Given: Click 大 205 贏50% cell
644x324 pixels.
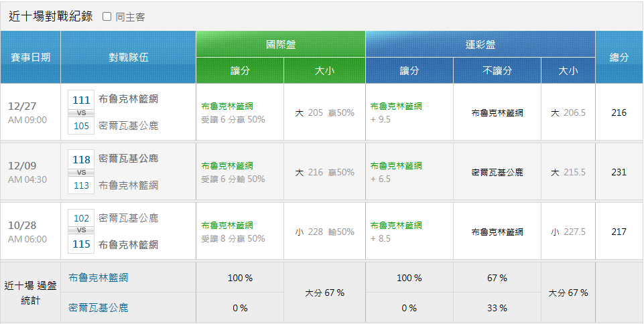Looking at the screenshot, I should click(x=324, y=112).
